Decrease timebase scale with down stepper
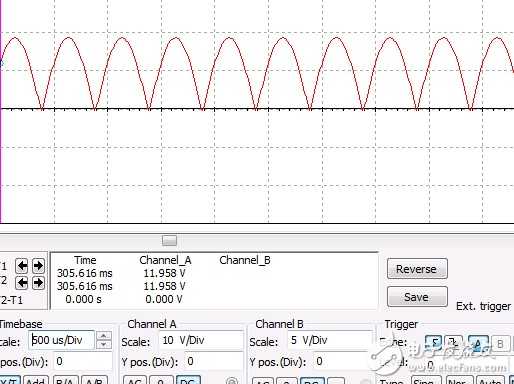Screen dimensions: 514x384 [104, 344]
